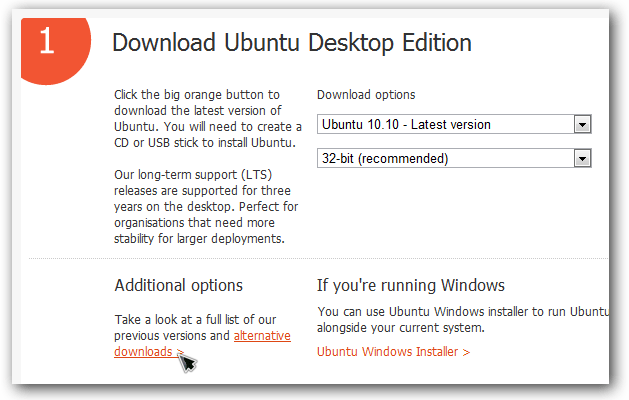Follow the 'alternative' link word
Viewport: 629px width, 400px height.
(262, 335)
